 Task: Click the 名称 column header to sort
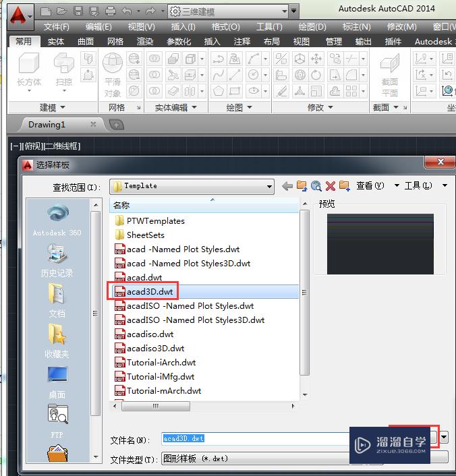pos(204,205)
